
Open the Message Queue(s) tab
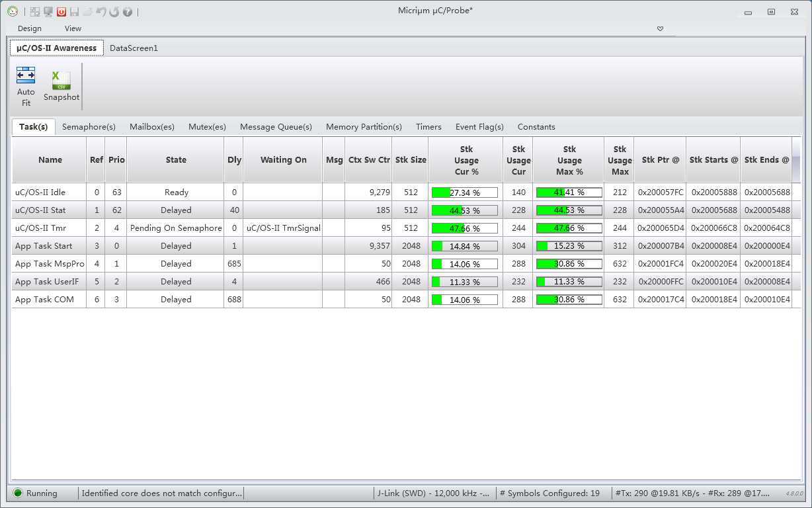[276, 126]
